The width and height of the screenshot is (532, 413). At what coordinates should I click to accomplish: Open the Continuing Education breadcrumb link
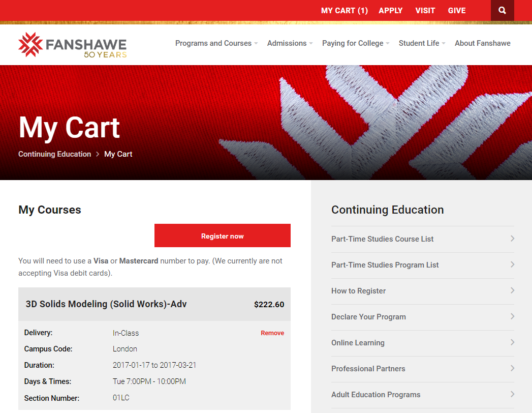tap(54, 154)
